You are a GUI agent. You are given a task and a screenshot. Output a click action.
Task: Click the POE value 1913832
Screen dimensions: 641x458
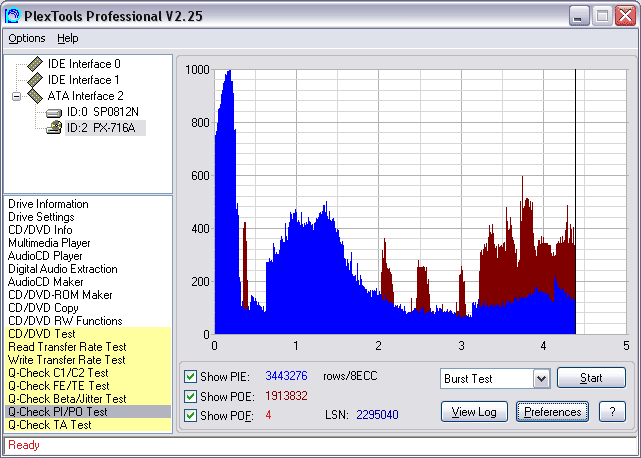click(286, 396)
